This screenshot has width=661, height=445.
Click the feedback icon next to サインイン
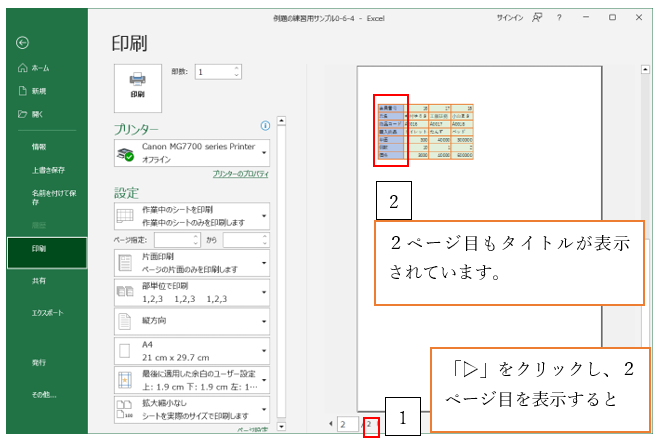tap(537, 17)
